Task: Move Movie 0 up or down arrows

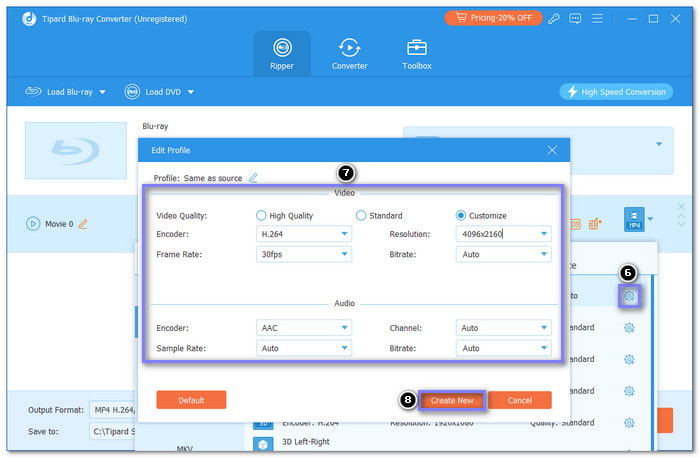Action: (681, 220)
